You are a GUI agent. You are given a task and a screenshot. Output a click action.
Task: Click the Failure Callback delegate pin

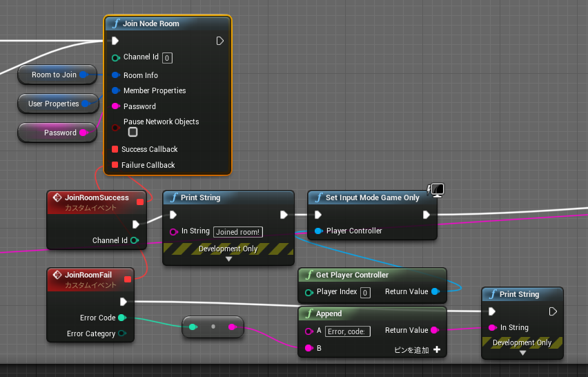point(115,165)
